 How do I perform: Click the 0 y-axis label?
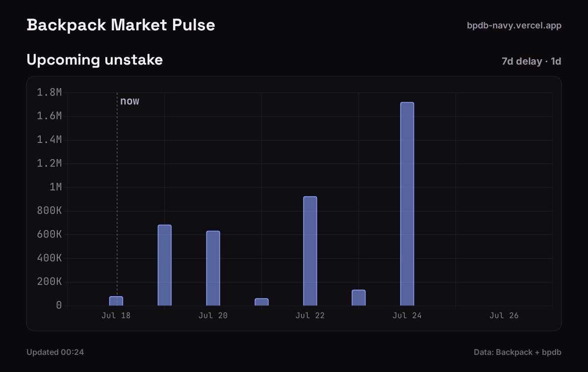(x=59, y=305)
